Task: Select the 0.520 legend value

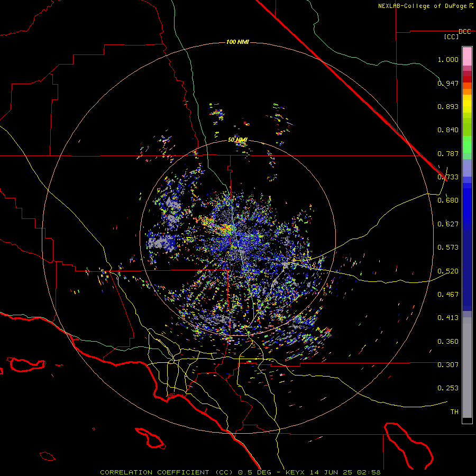Action: pos(448,271)
